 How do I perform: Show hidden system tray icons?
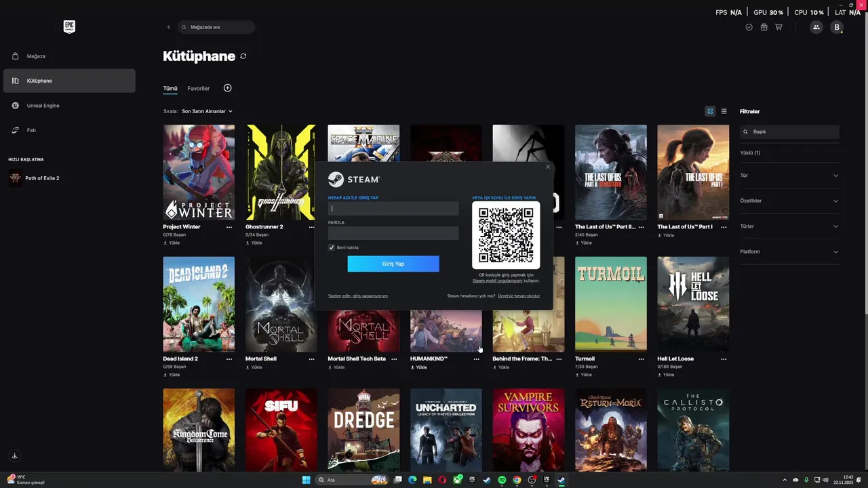point(785,480)
